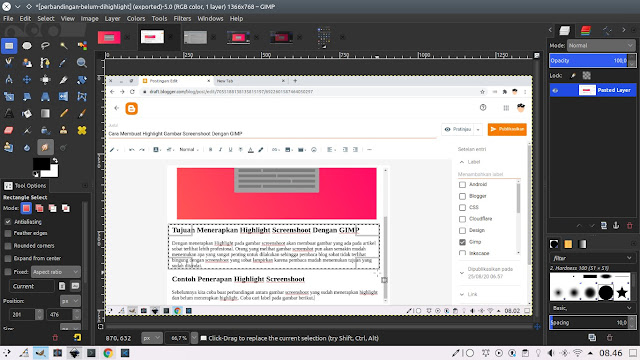The image size is (640, 360).
Task: Select the Eraser tool
Action: coord(9,130)
